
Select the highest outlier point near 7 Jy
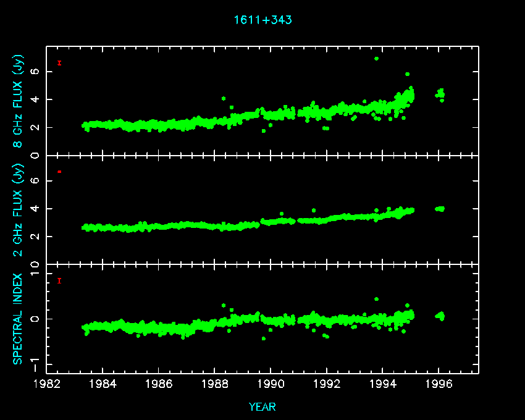[x=376, y=59]
